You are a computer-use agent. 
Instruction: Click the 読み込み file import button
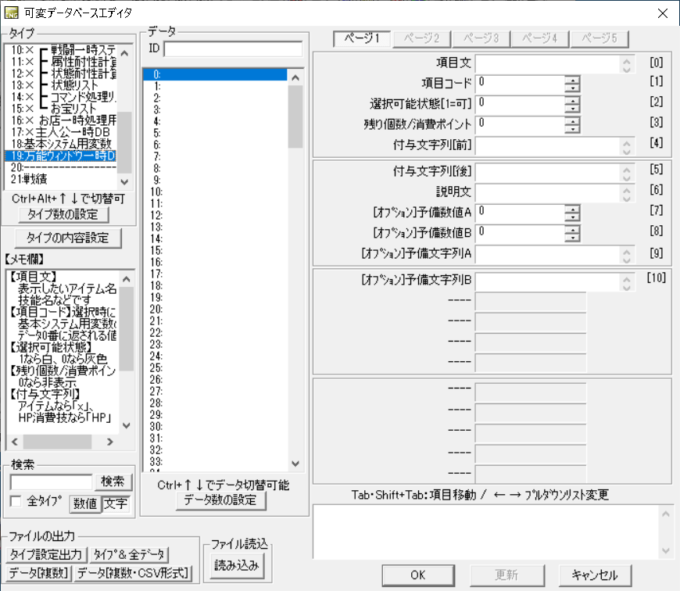[236, 565]
